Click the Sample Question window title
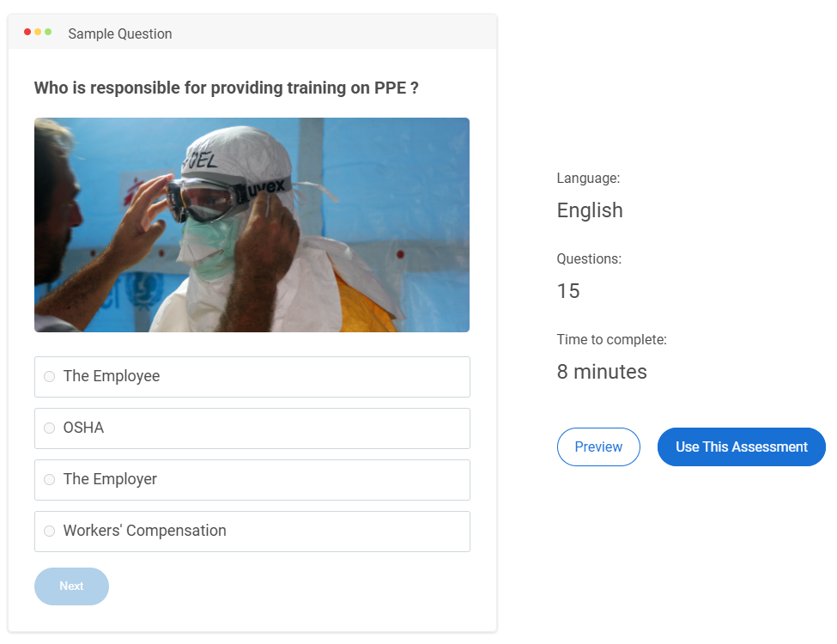This screenshot has height=644, width=837. pos(120,33)
